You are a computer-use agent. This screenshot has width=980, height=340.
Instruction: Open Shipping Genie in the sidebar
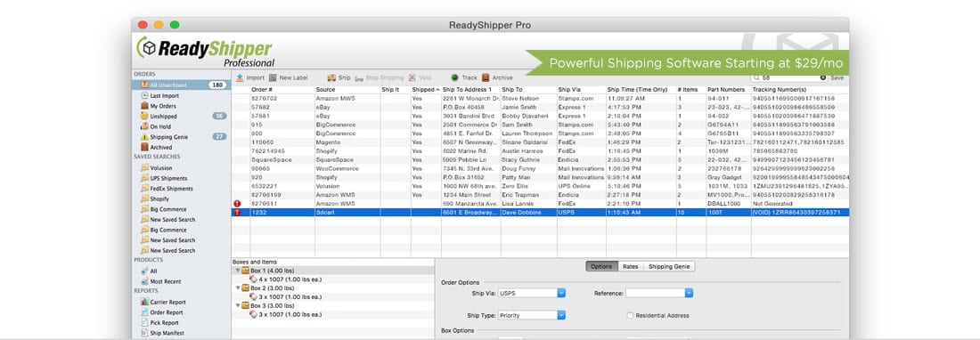tap(168, 137)
